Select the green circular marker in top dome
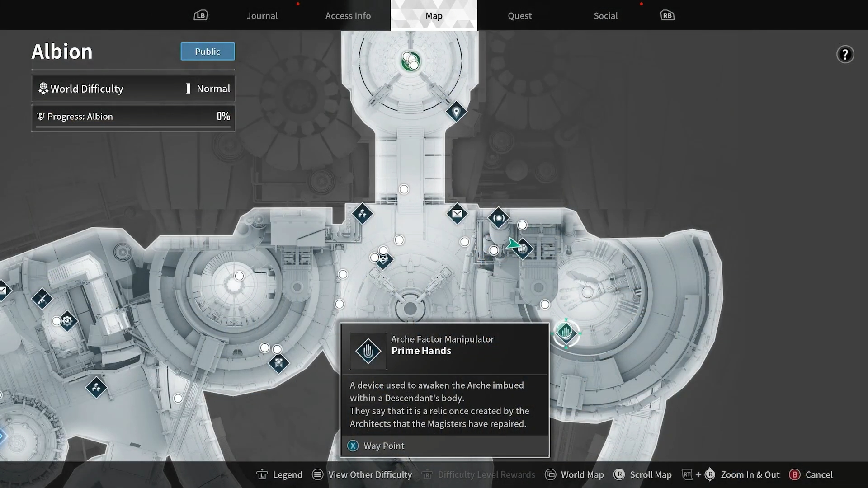 click(410, 61)
